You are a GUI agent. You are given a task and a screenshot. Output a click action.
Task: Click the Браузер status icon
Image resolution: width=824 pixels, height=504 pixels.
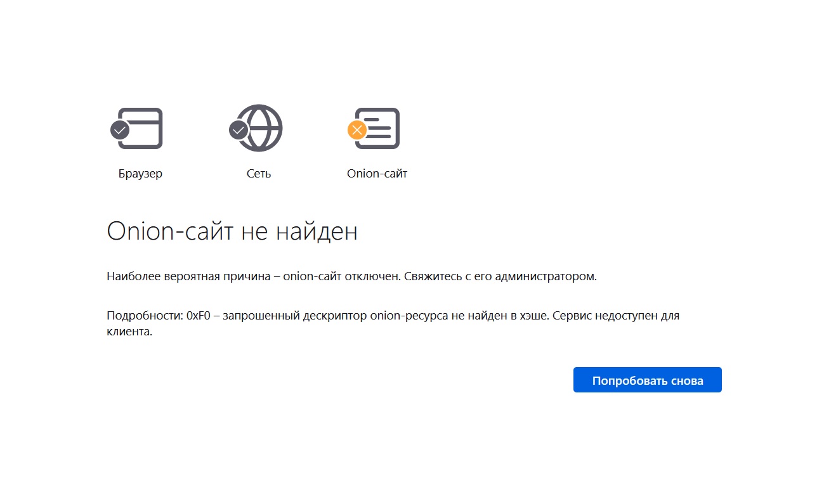(137, 129)
